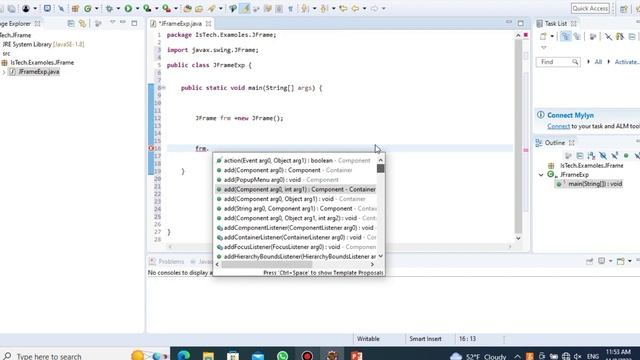Open dropdown next to Back navigation arrow
Image resolution: width=640 pixels, height=360 pixels.
point(365,8)
